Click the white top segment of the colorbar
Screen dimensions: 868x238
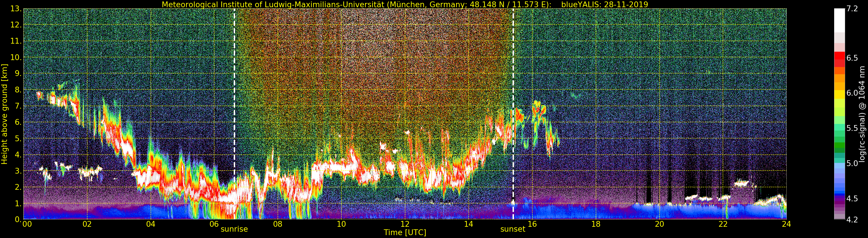click(x=839, y=20)
